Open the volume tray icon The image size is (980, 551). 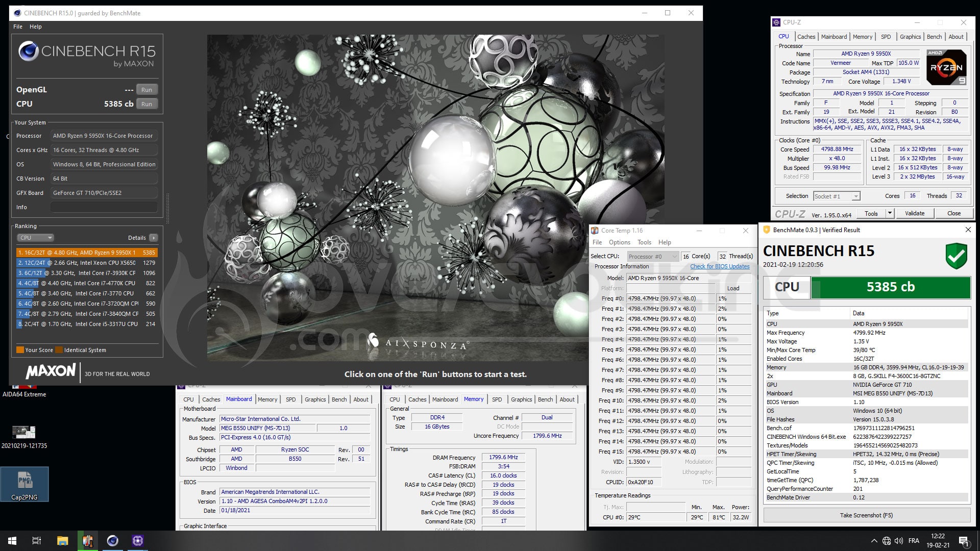coord(899,541)
